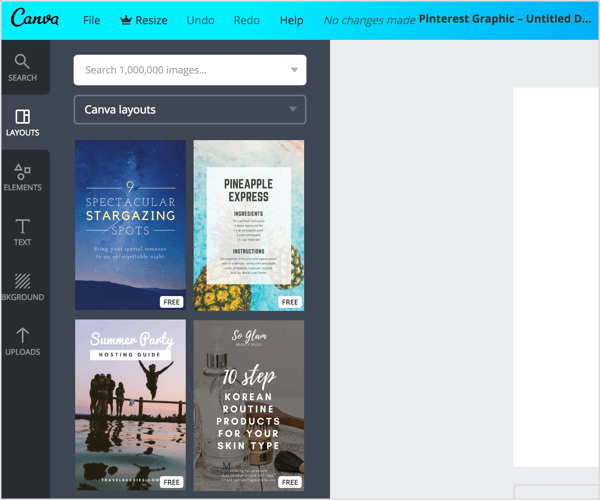Click the crown icon beside Resize
The image size is (600, 500).
[126, 20]
